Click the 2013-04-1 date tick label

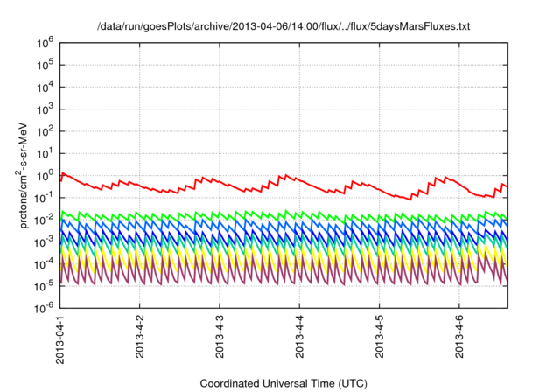pos(60,339)
